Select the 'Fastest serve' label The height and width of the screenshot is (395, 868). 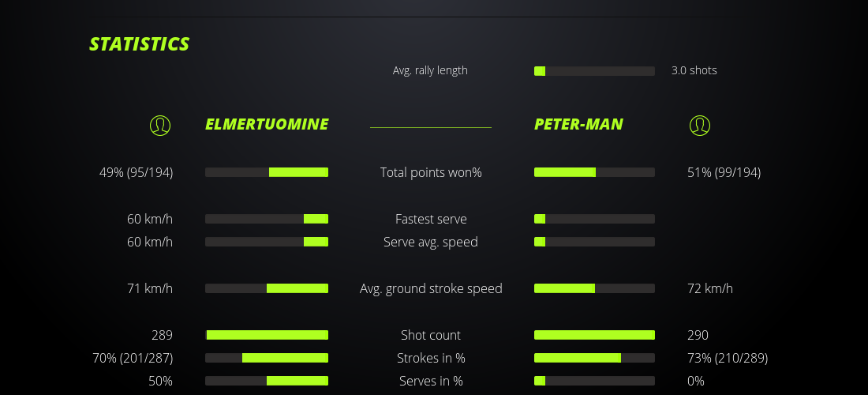tap(431, 219)
